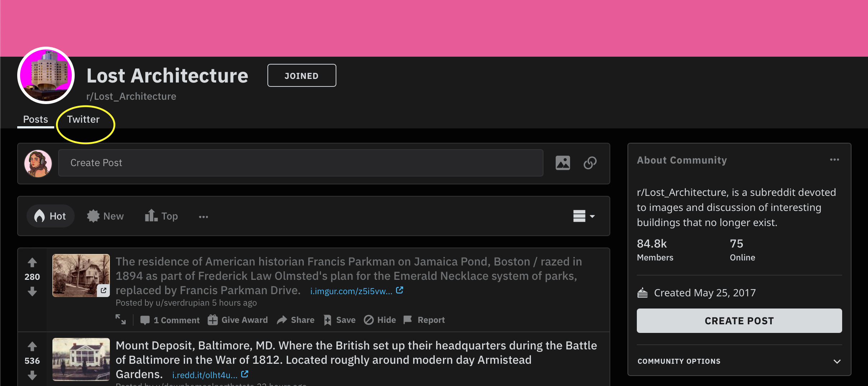Screen dimensions: 868x386
Task: Open the About Community three-dot menu
Action: point(834,160)
